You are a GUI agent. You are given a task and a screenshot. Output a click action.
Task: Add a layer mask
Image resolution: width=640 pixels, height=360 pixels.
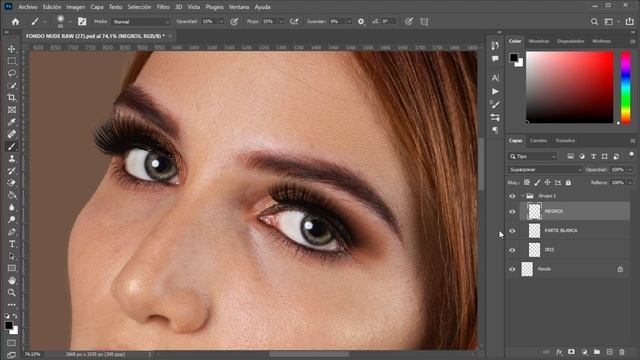[571, 352]
